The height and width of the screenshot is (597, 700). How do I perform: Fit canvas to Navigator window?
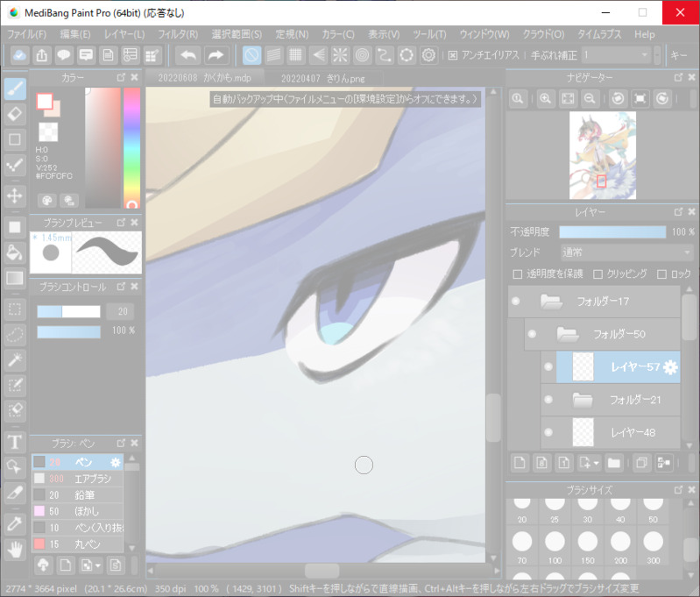[568, 99]
